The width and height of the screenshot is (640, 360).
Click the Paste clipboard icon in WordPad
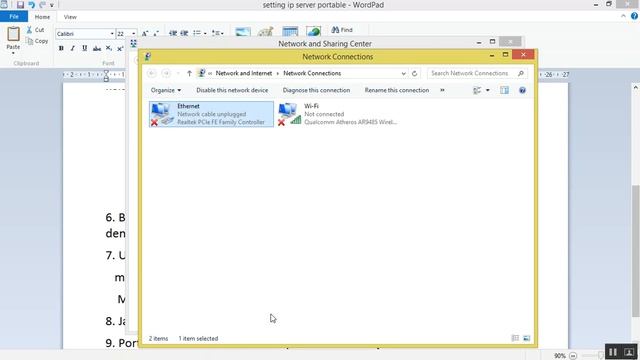click(13, 34)
